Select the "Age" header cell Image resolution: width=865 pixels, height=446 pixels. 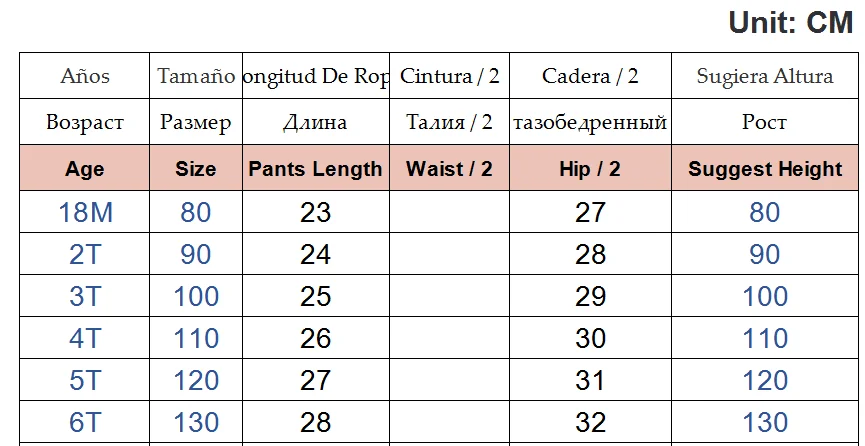85,169
